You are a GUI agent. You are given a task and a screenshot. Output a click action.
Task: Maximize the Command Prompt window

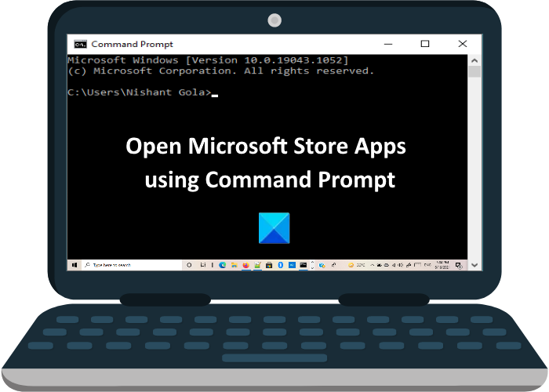(425, 44)
